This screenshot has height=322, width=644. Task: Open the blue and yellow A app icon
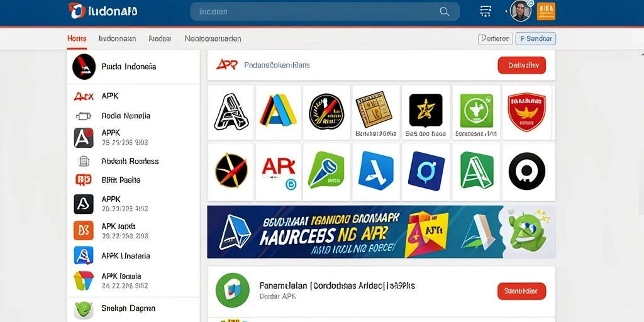(x=278, y=109)
